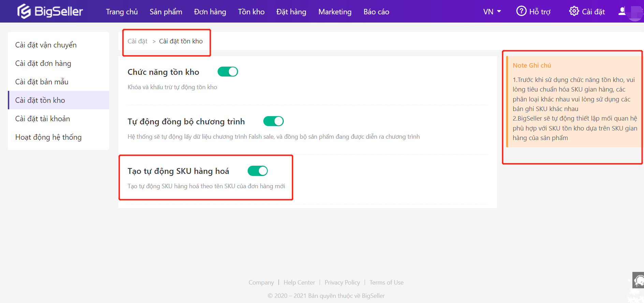Open the Privacy Policy footer link
Viewport: 644px width, 303px height.
(x=342, y=283)
